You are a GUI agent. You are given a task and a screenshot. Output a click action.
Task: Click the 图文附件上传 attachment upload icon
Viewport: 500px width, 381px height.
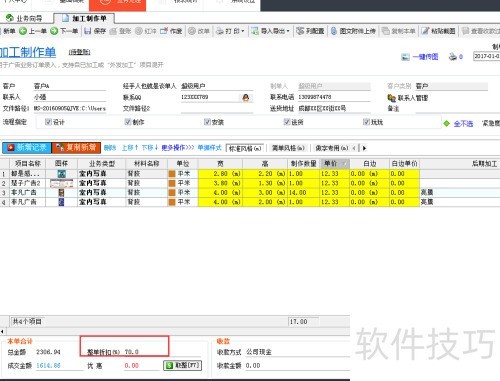coord(334,31)
